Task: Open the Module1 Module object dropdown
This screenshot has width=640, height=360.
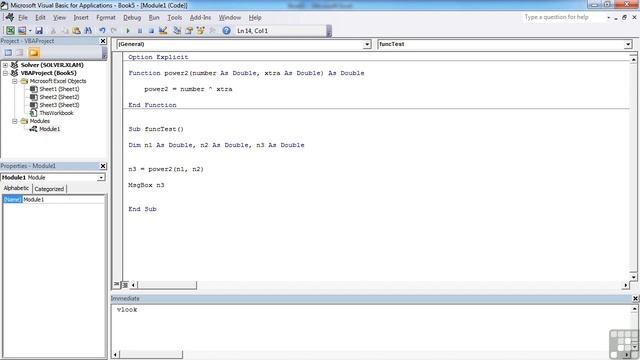Action: point(100,178)
